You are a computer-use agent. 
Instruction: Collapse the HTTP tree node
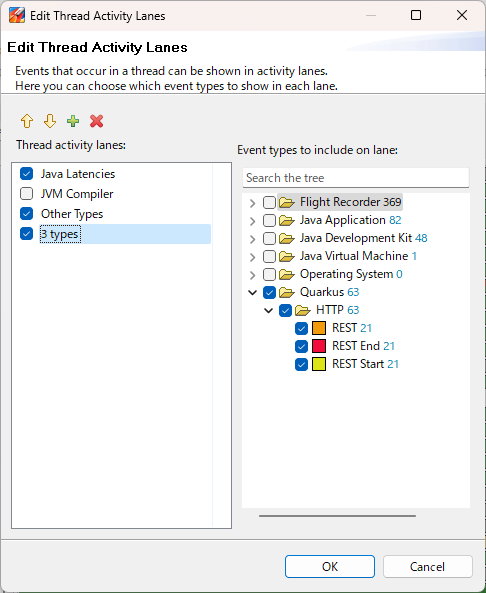click(269, 310)
